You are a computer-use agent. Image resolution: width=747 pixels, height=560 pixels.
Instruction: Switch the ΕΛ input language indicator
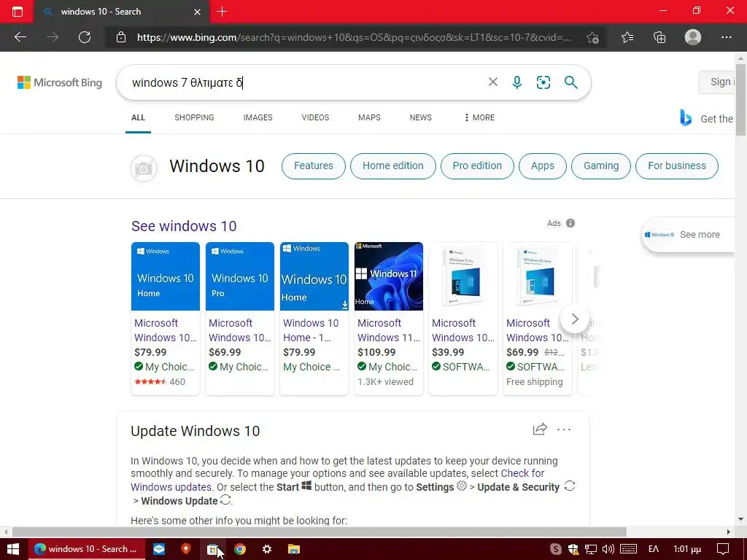(654, 549)
